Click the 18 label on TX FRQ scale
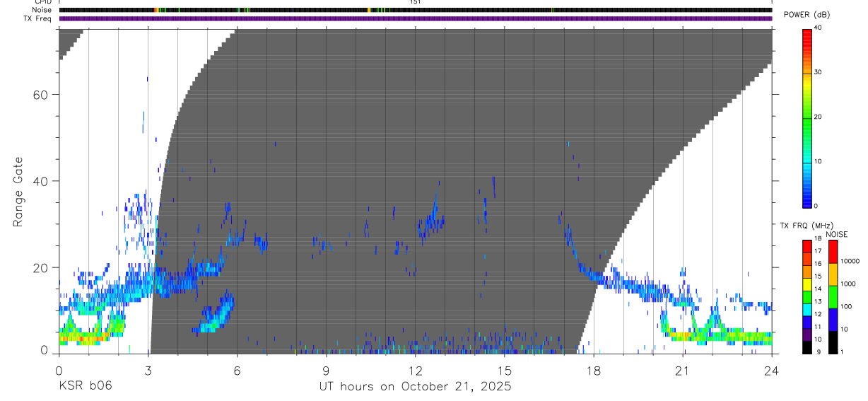868x401 pixels. [x=818, y=240]
